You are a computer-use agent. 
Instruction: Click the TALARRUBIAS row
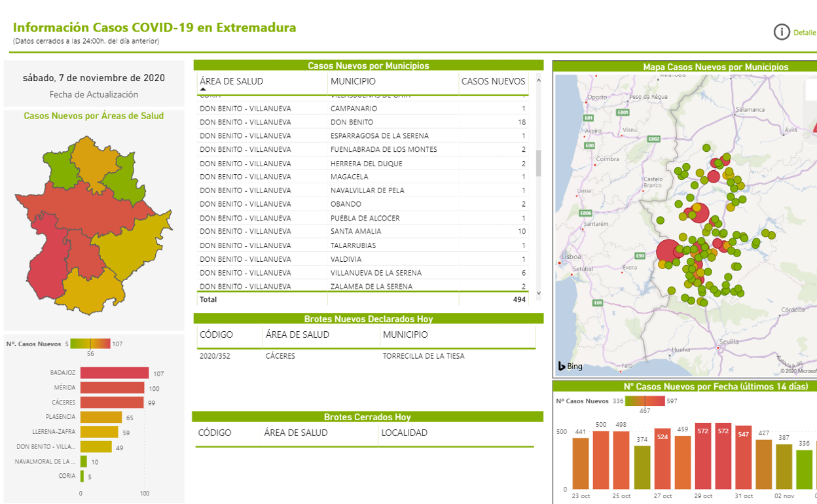point(363,245)
